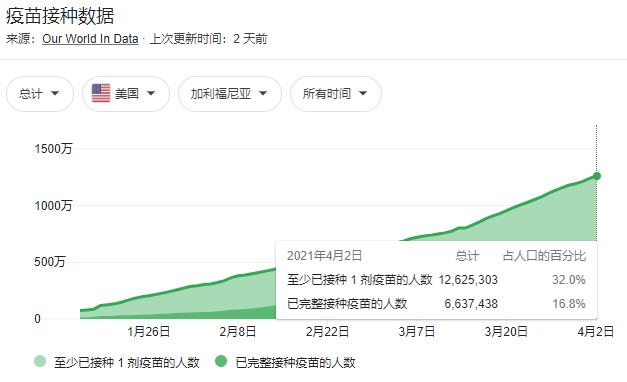Viewport: 627px width, 382px height.
Task: Click the value 6,637,438 in tooltip
Action: point(471,304)
